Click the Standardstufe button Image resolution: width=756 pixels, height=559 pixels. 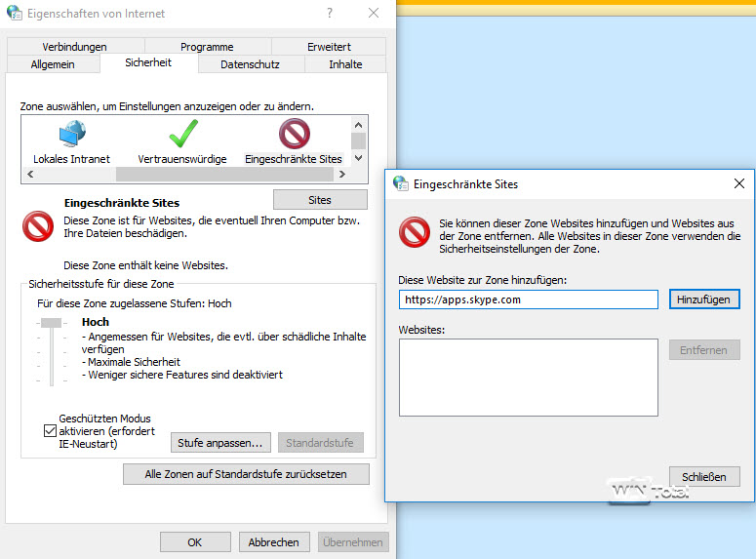coord(320,443)
